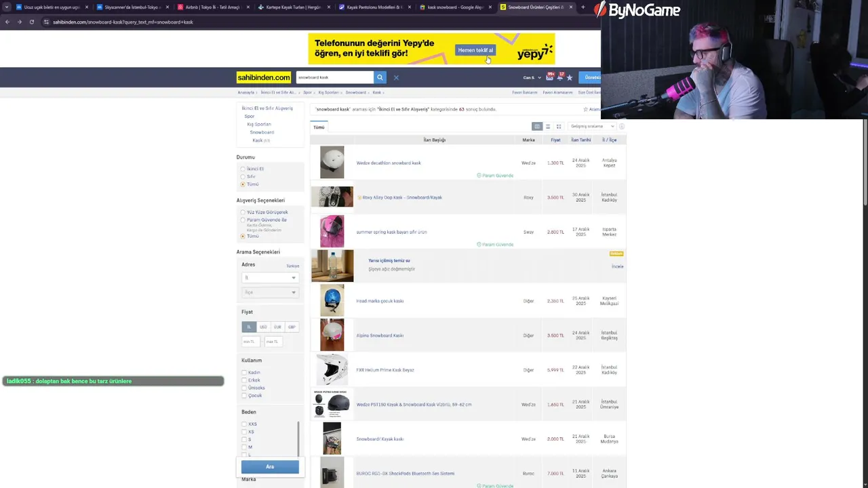This screenshot has height=488, width=868.
Task: Click Favori İlanlarım link
Action: (x=525, y=92)
